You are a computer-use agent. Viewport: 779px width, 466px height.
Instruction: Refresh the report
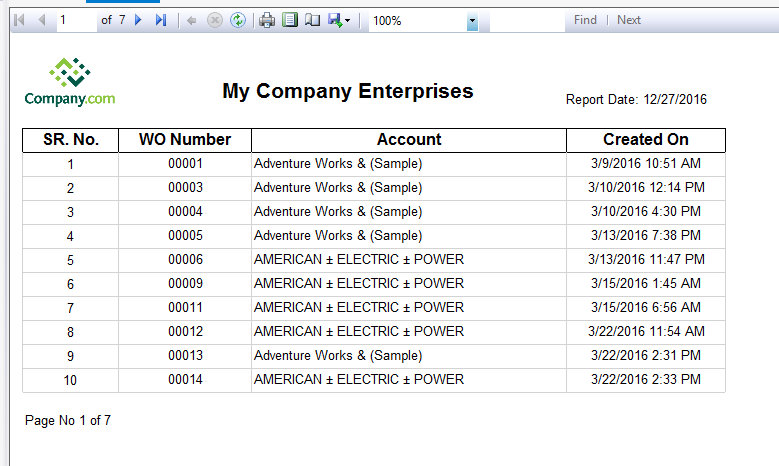click(237, 20)
